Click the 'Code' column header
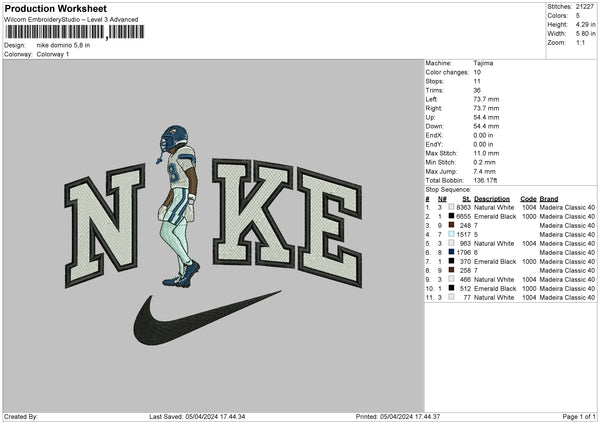 528,199
